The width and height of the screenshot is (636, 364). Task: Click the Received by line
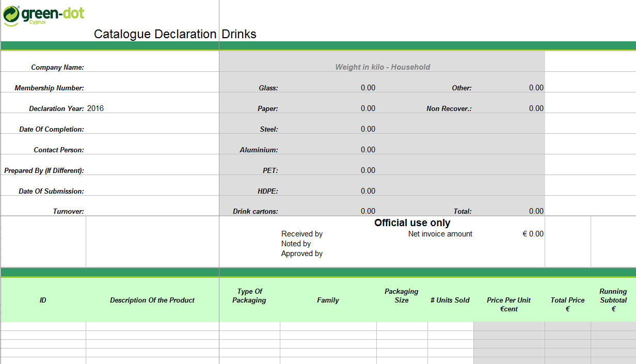pyautogui.click(x=302, y=234)
